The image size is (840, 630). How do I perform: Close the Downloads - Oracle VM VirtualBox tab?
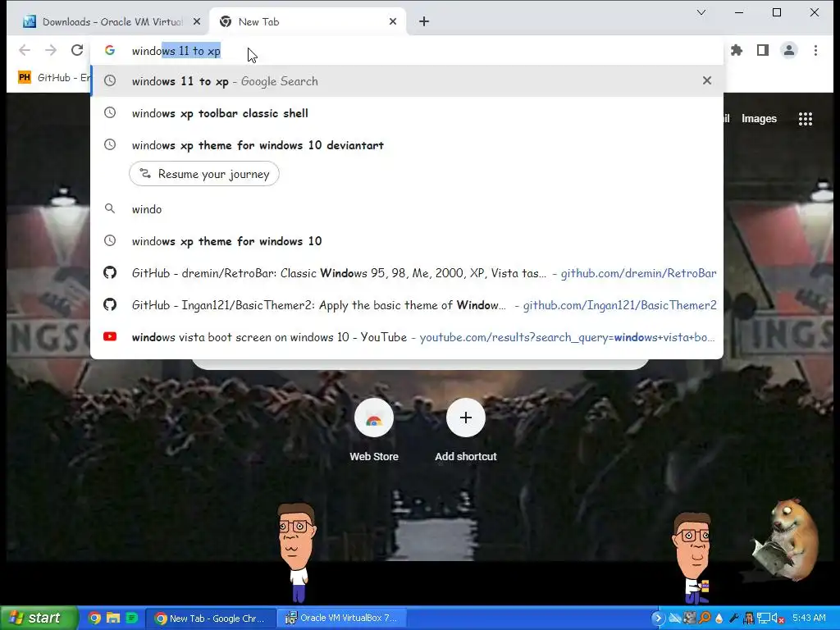pyautogui.click(x=197, y=21)
